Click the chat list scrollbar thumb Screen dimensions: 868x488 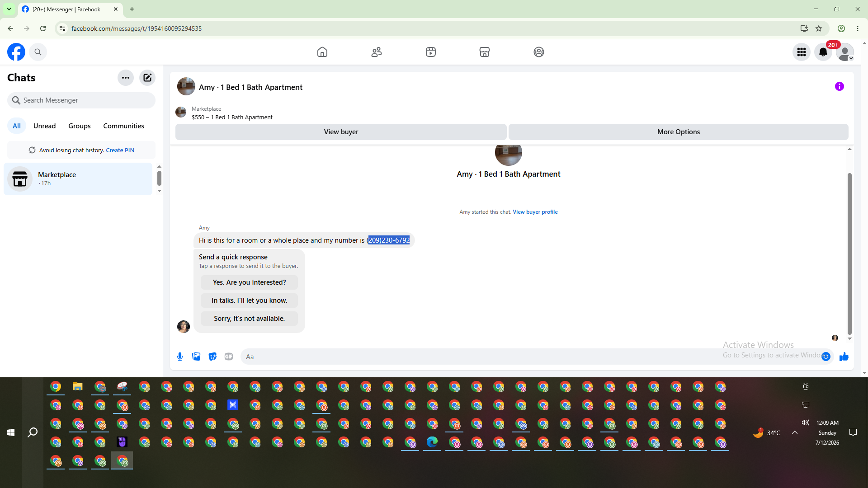(x=159, y=178)
